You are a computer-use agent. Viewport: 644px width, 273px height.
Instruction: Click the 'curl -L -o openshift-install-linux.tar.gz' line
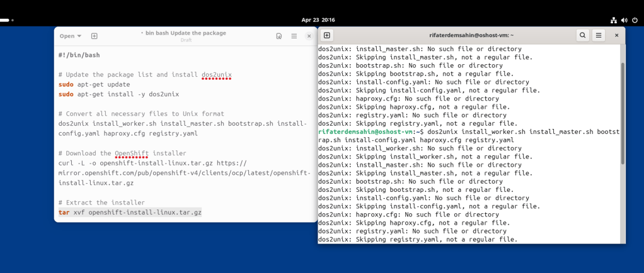coord(152,163)
